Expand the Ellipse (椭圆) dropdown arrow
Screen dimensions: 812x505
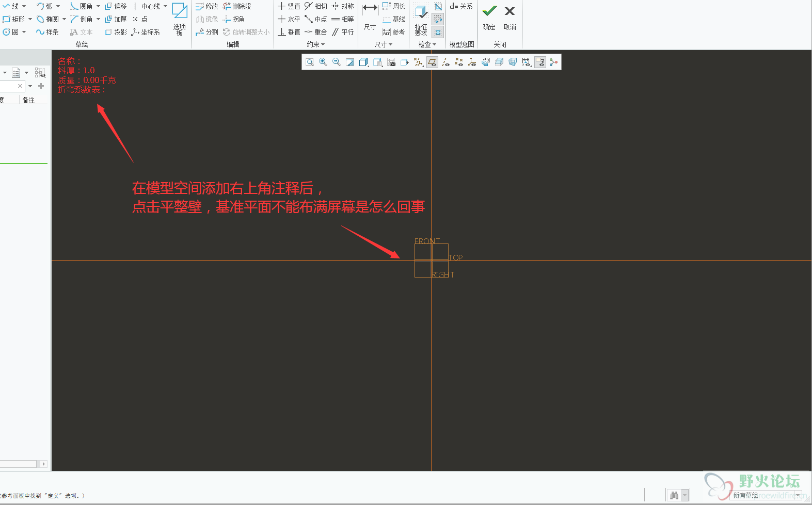(64, 19)
